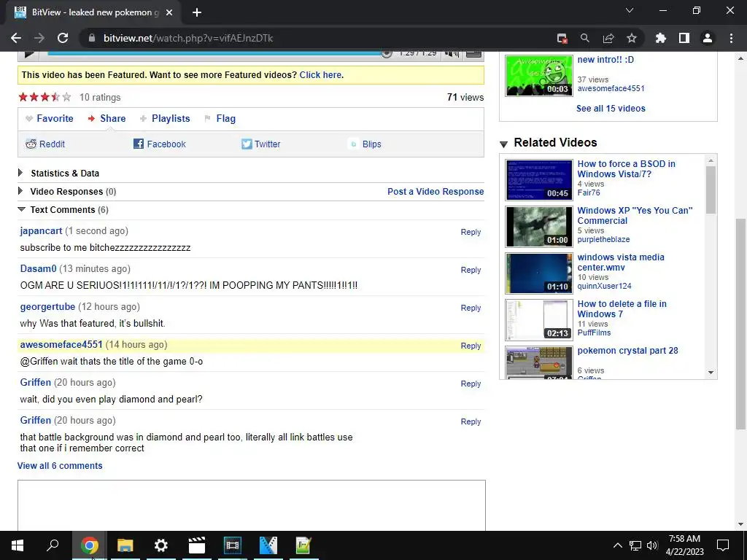This screenshot has width=747, height=560.
Task: Open File Explorer from taskbar
Action: 125,545
